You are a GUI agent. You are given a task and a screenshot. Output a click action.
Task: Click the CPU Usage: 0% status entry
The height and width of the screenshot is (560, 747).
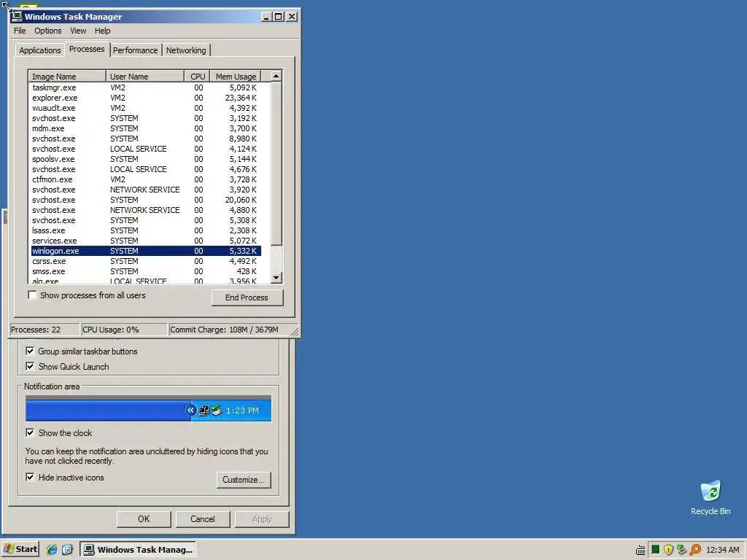pyautogui.click(x=124, y=330)
